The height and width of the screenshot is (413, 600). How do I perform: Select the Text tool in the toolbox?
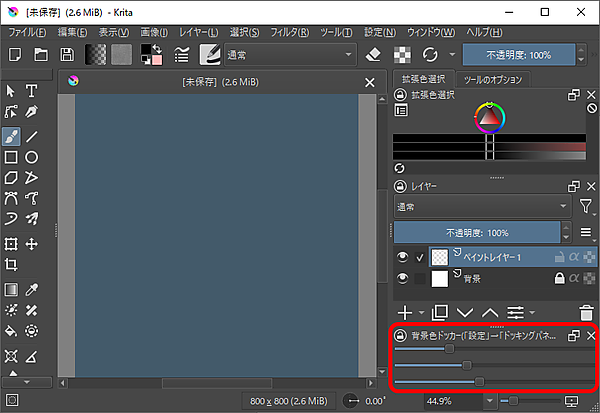(x=32, y=91)
